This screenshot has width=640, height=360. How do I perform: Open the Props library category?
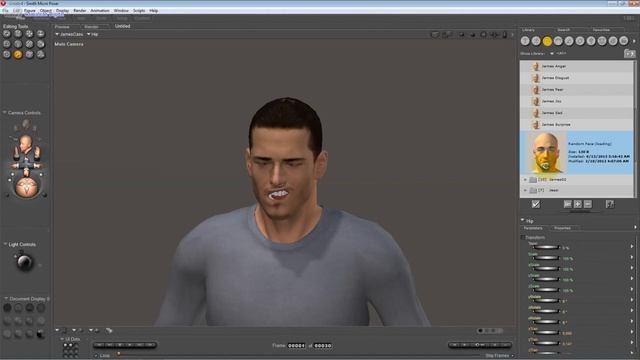[x=580, y=41]
